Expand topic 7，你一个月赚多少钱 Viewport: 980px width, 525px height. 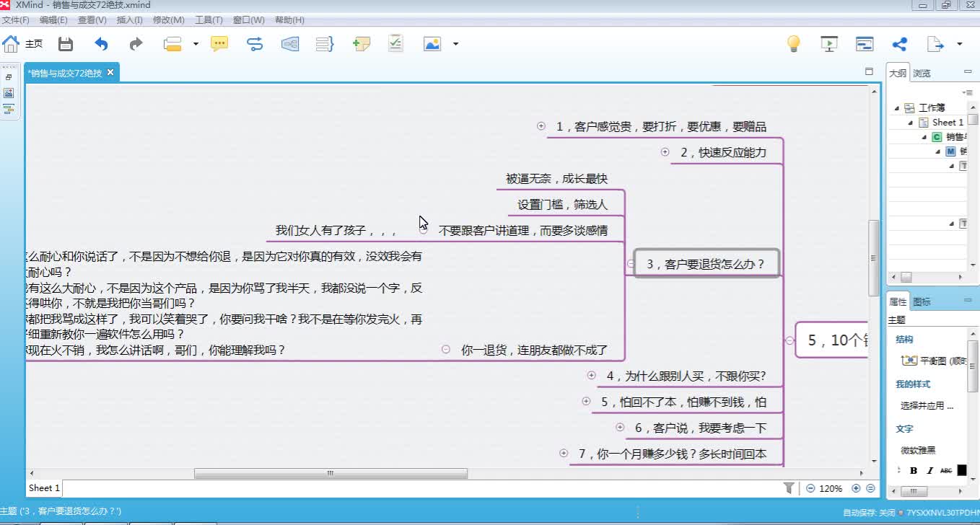tap(564, 454)
